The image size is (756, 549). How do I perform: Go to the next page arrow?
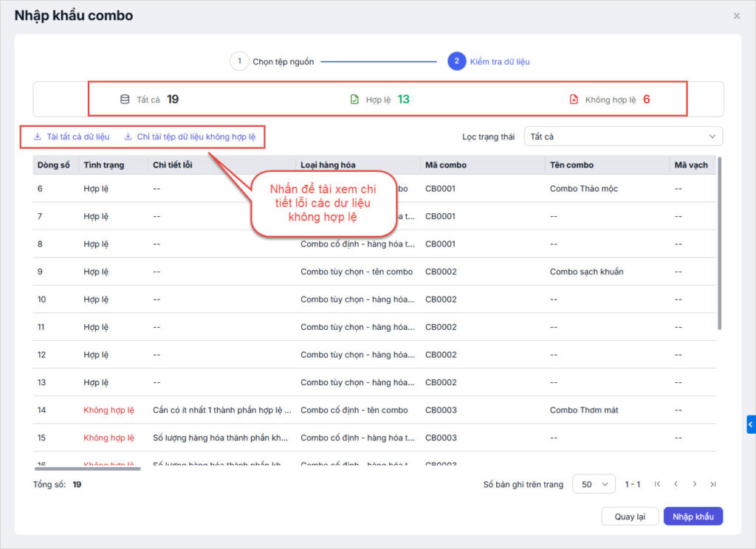(x=694, y=484)
